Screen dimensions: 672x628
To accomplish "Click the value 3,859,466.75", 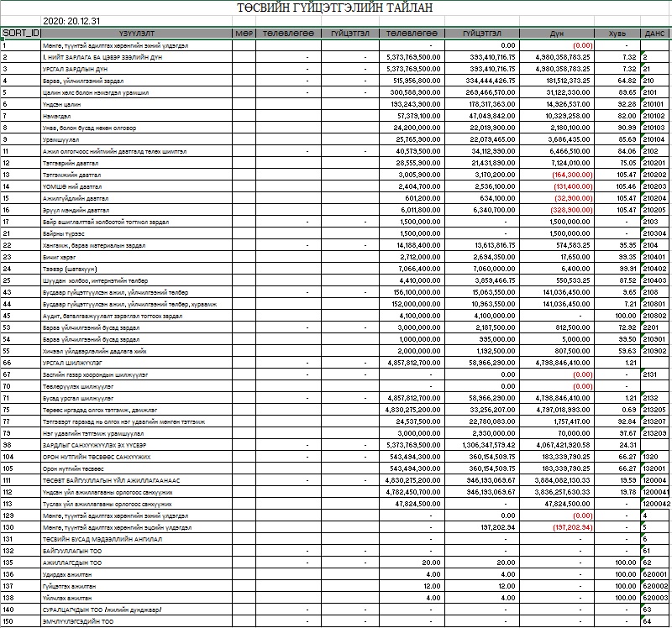I will click(494, 280).
